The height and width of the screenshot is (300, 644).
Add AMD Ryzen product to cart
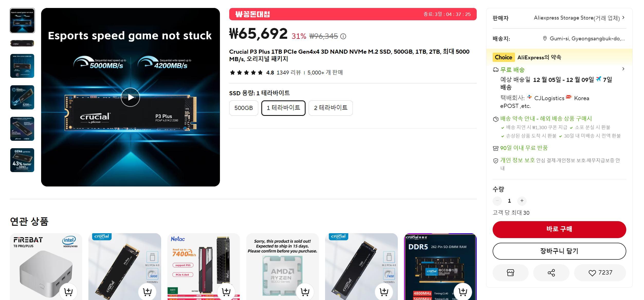coord(305,292)
